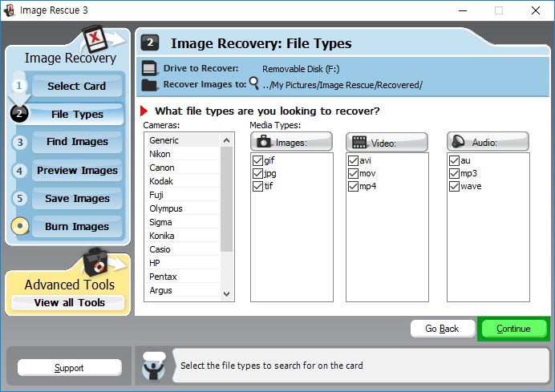Image resolution: width=555 pixels, height=392 pixels.
Task: Click step number 3 circle
Action: tap(20, 142)
